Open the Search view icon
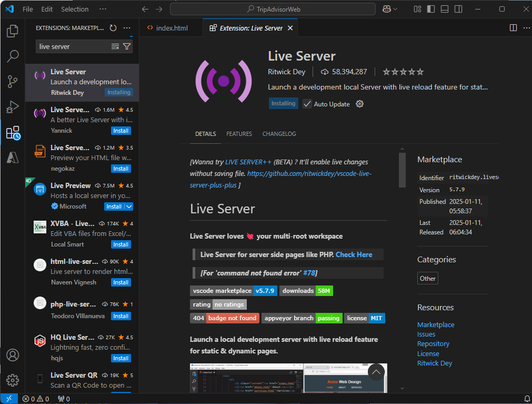 click(13, 56)
